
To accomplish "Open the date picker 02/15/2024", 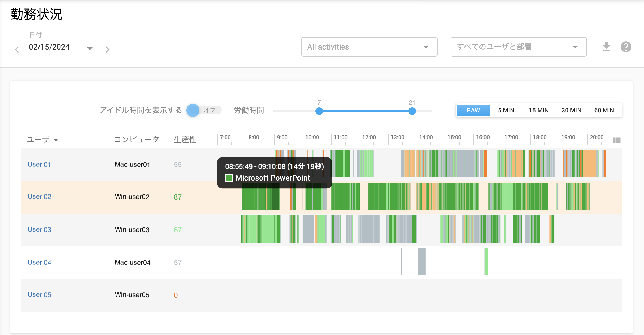I will 62,47.
